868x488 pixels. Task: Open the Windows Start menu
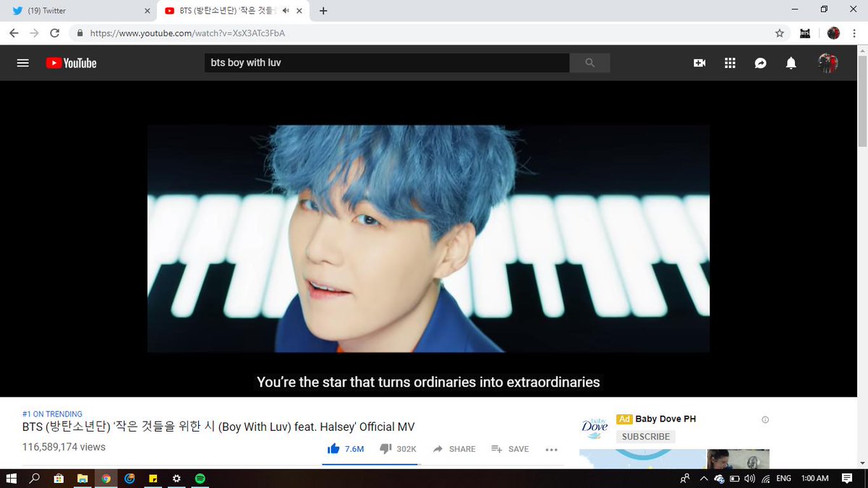tap(12, 478)
